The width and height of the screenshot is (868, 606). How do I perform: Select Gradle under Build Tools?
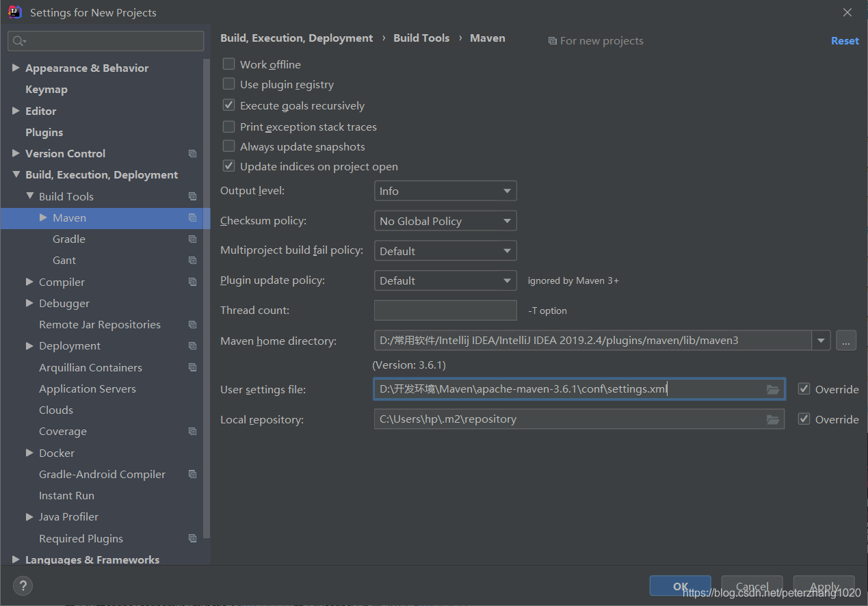(x=69, y=239)
